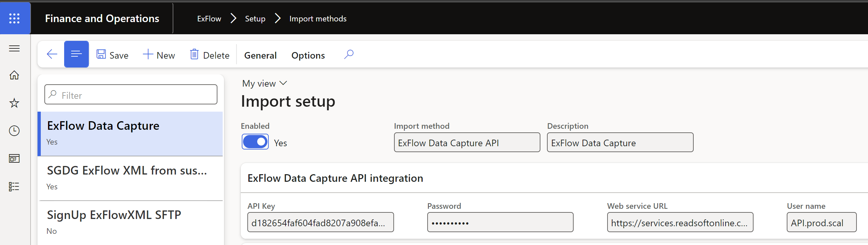Click the Password field
The image size is (868, 245).
[500, 222]
